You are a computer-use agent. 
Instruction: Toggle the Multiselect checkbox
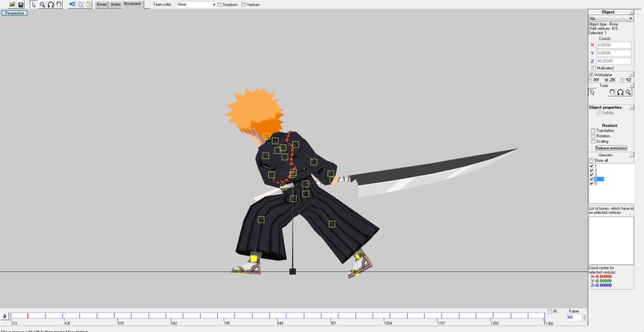click(x=594, y=68)
